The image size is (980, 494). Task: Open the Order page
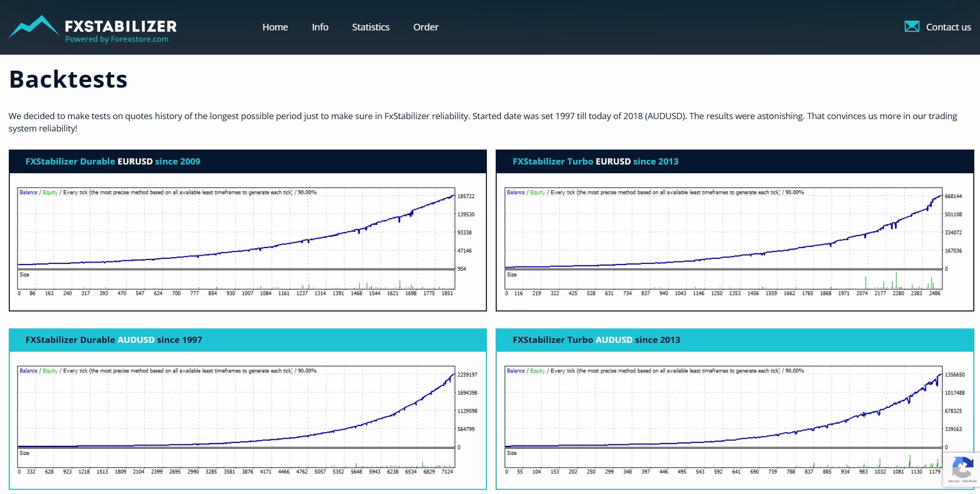(x=426, y=27)
